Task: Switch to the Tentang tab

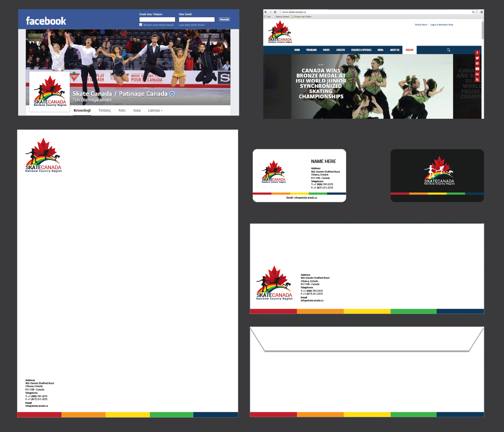Action: (x=104, y=111)
